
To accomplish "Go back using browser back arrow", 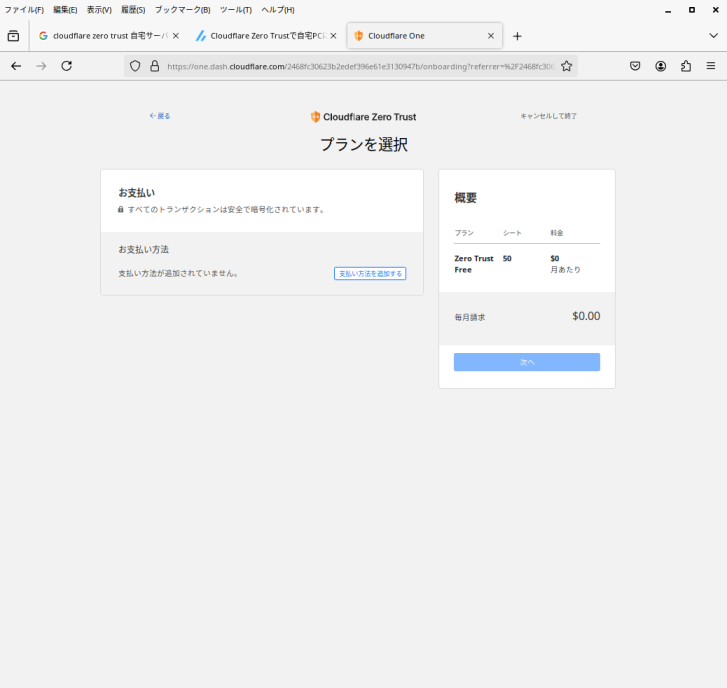I will pyautogui.click(x=16, y=66).
